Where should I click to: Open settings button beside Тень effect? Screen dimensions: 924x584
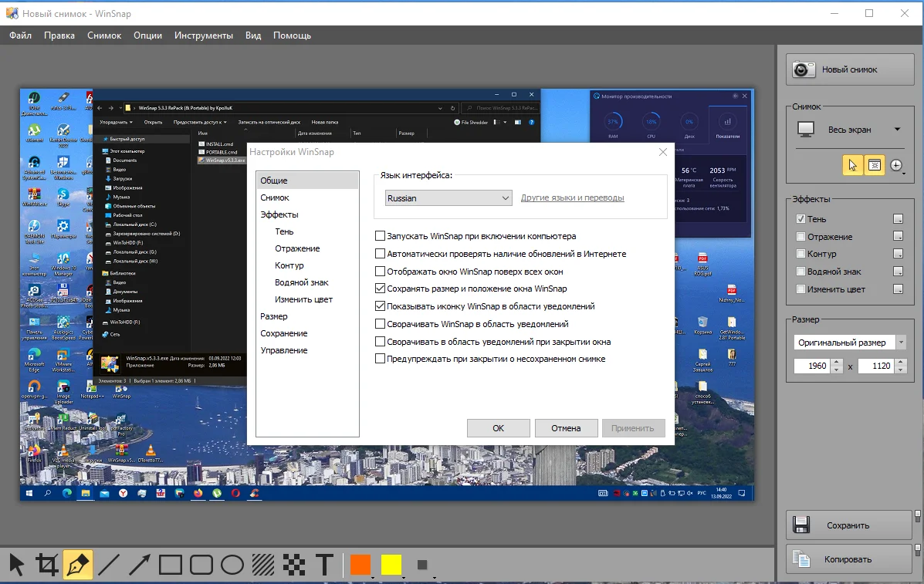(898, 219)
